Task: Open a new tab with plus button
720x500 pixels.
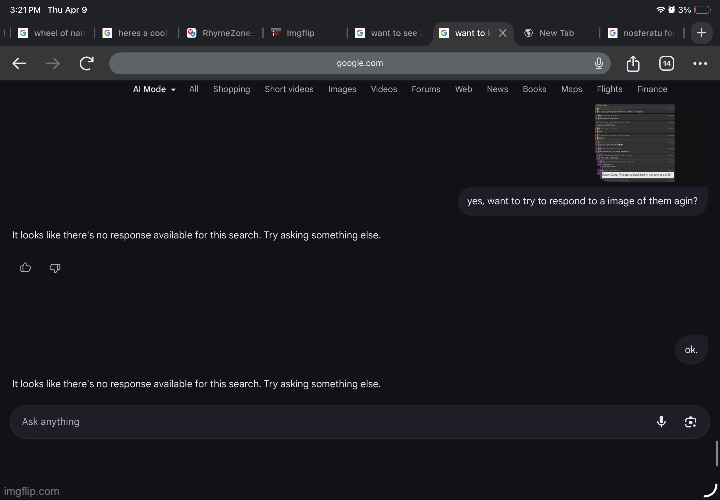Action: coord(700,33)
